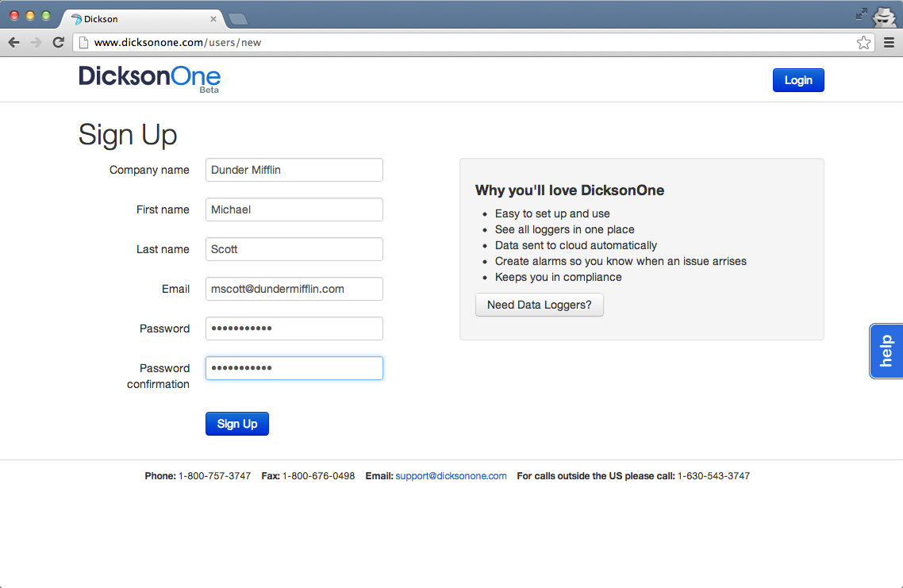The image size is (903, 588).
Task: Click 'Keeps you in compliance' bullet
Action: (x=558, y=277)
